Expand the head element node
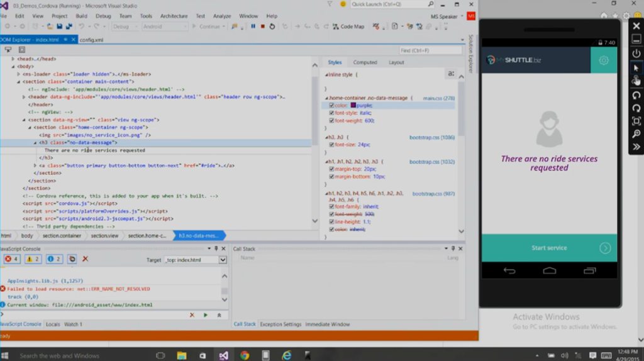644x361 pixels. tap(13, 58)
